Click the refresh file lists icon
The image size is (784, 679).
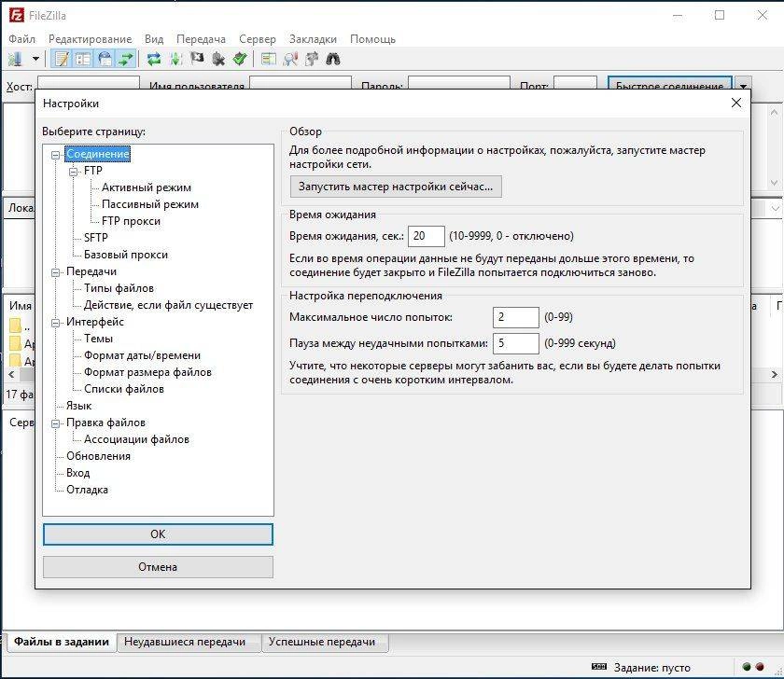coord(154,59)
